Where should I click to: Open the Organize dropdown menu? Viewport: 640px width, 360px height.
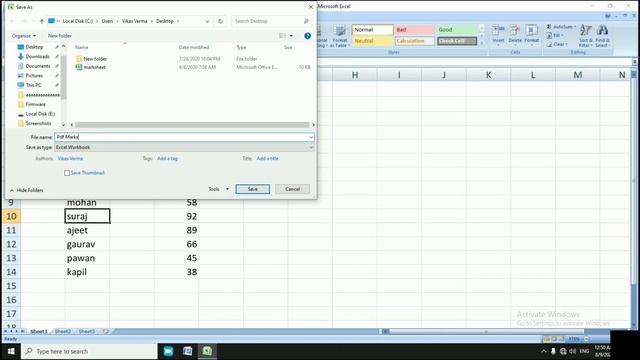[24, 36]
